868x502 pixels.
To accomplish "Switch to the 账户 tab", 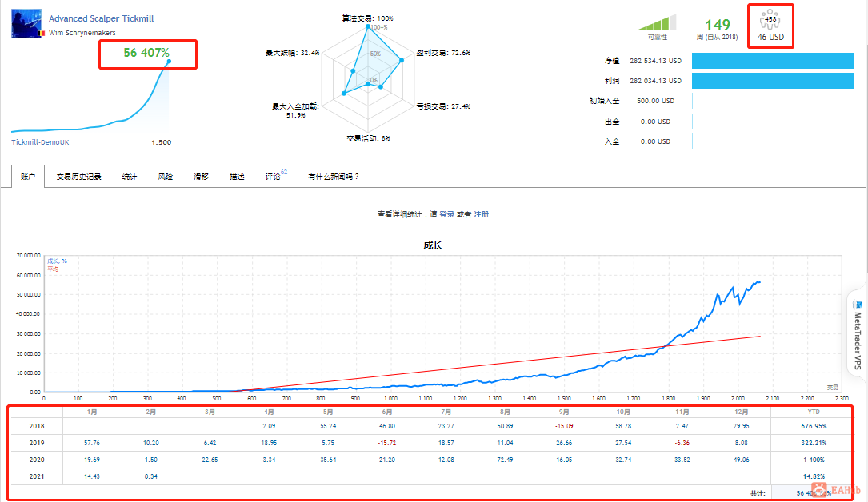I will [28, 177].
